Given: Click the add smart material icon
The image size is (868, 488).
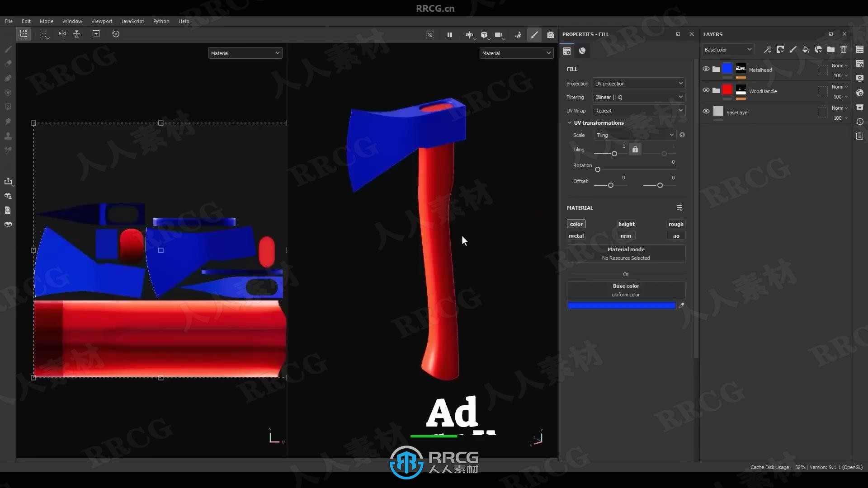Looking at the screenshot, I should (818, 50).
